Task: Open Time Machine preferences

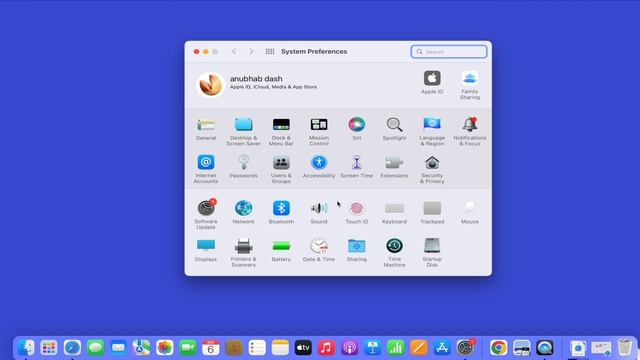Action: [394, 253]
